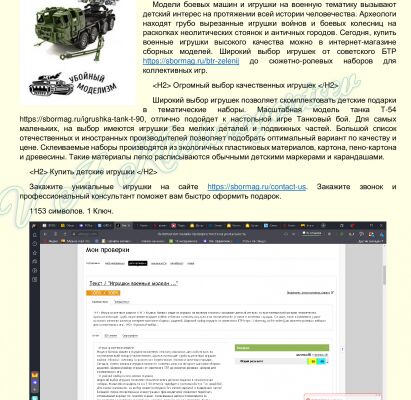Click the cyan score cell in results row
The height and width of the screenshot is (400, 411).
click(x=322, y=361)
